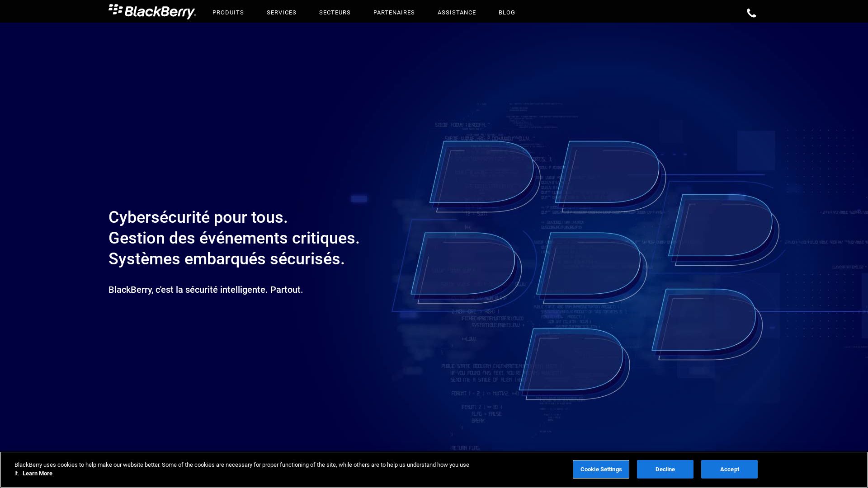868x488 pixels.
Task: Expand the PARTENAIRES dropdown menu
Action: click(394, 13)
